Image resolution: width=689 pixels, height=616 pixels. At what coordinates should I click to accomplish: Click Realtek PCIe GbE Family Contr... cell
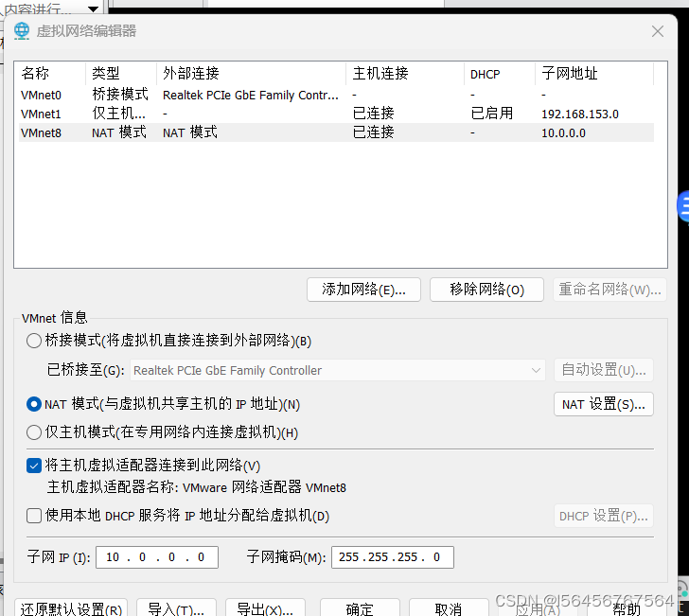pyautogui.click(x=251, y=96)
